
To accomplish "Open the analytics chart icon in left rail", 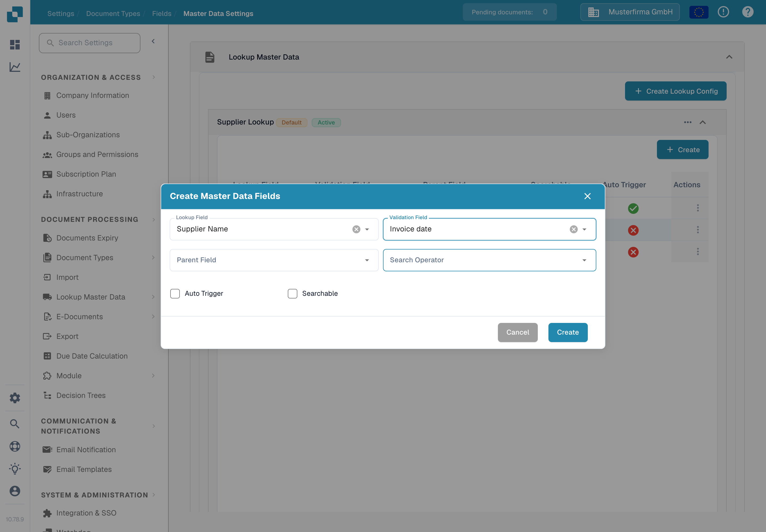I will [15, 67].
